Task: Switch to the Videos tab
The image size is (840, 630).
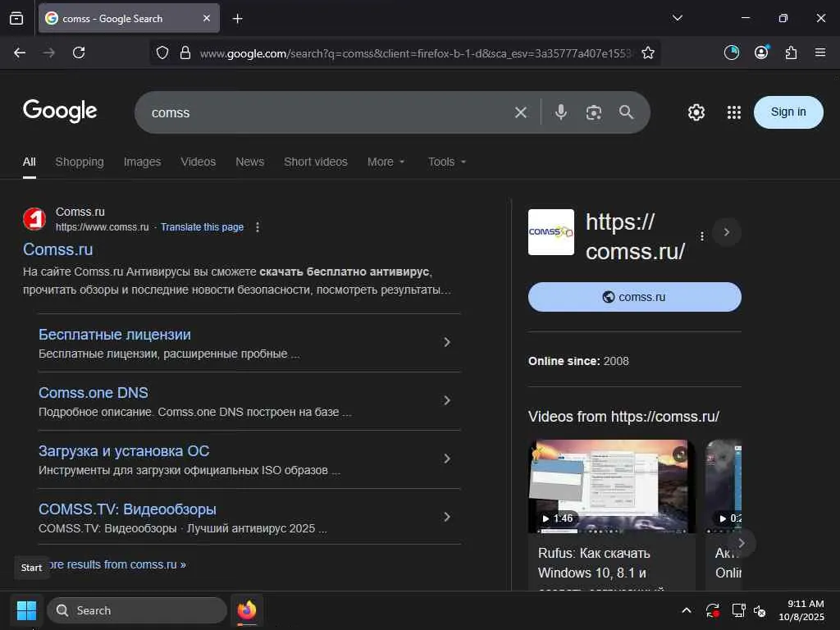Action: (x=199, y=162)
